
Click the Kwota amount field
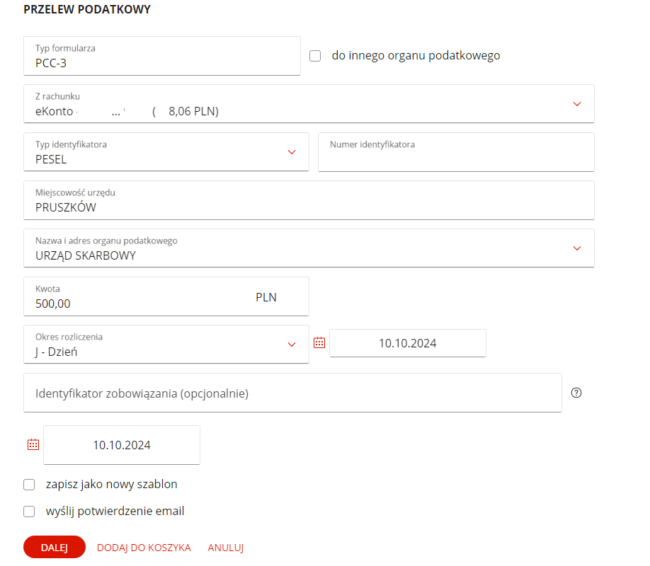click(140, 297)
